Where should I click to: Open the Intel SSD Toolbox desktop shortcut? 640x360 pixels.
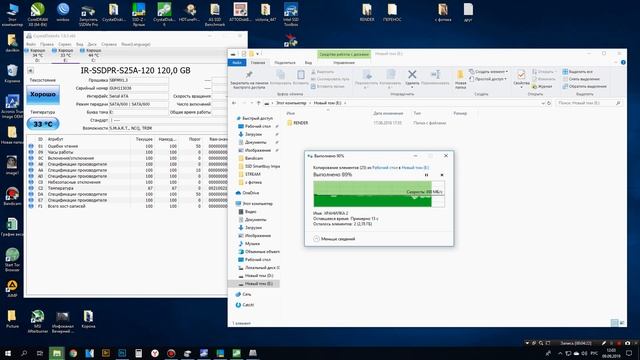point(291,15)
